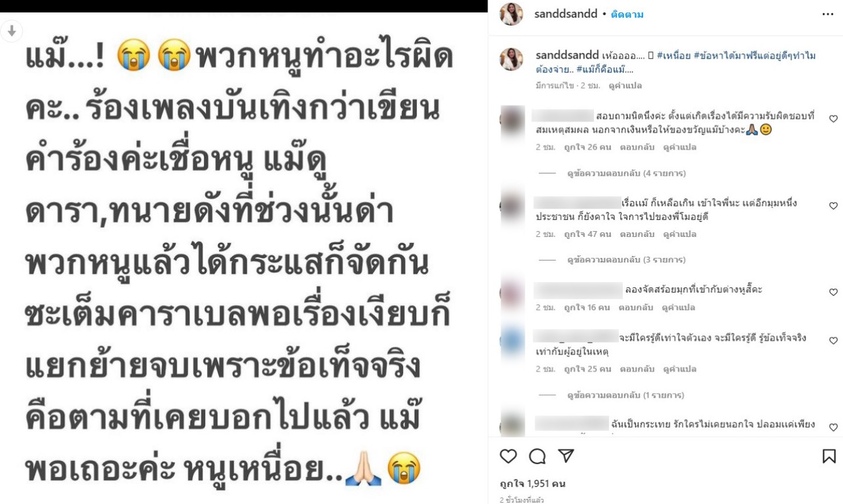This screenshot has height=504, width=843.
Task: Share the post via paper plane icon
Action: (566, 456)
